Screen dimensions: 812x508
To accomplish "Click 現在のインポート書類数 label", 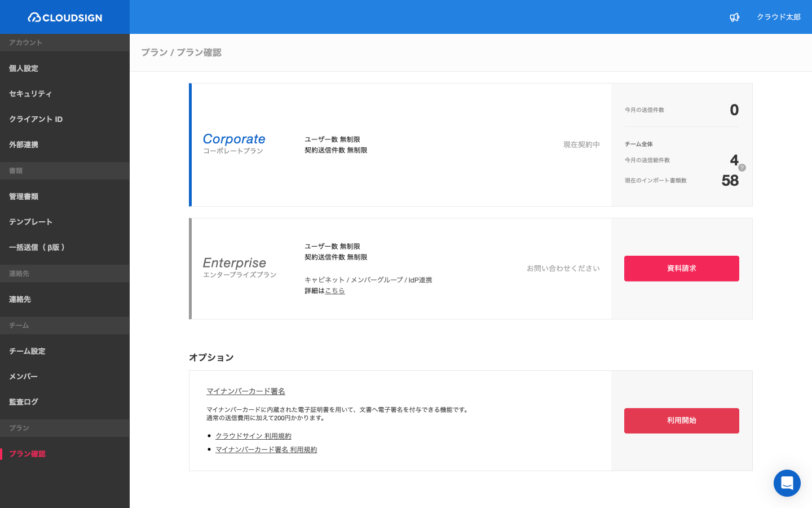I will point(656,181).
